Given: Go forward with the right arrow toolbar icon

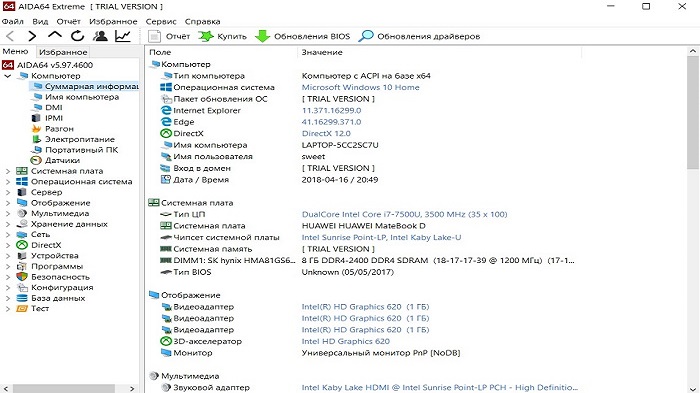Looking at the screenshot, I should (32, 36).
